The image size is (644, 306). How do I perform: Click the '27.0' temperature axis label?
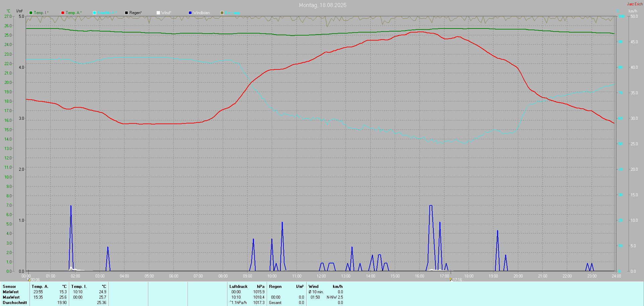click(8, 16)
